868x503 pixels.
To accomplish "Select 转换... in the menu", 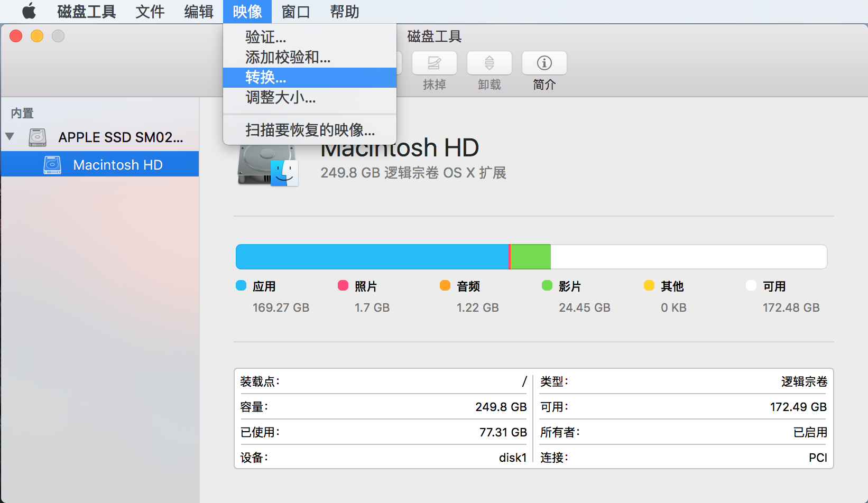I will [x=310, y=78].
